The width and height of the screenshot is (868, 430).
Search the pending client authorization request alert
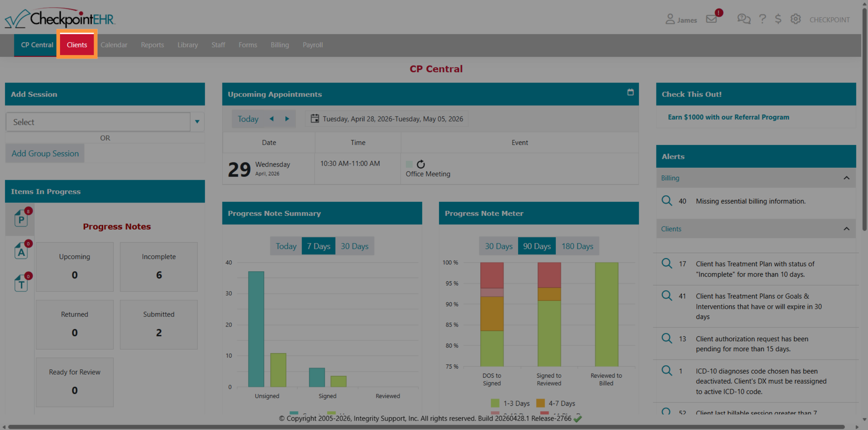click(x=667, y=338)
